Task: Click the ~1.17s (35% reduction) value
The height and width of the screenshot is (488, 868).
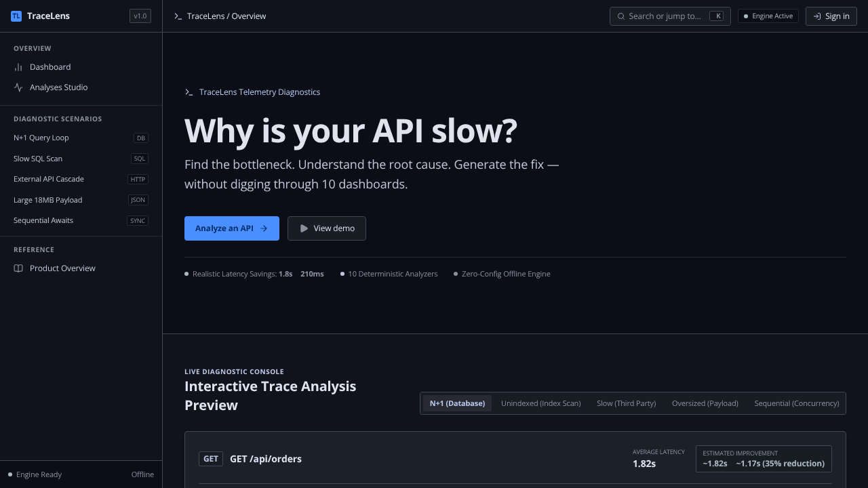Action: coord(780,464)
